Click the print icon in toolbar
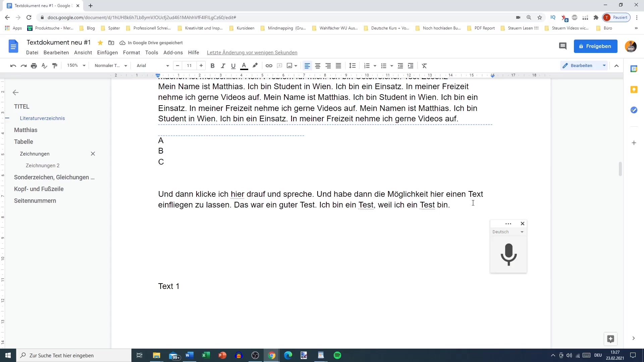644x362 pixels. [x=34, y=66]
